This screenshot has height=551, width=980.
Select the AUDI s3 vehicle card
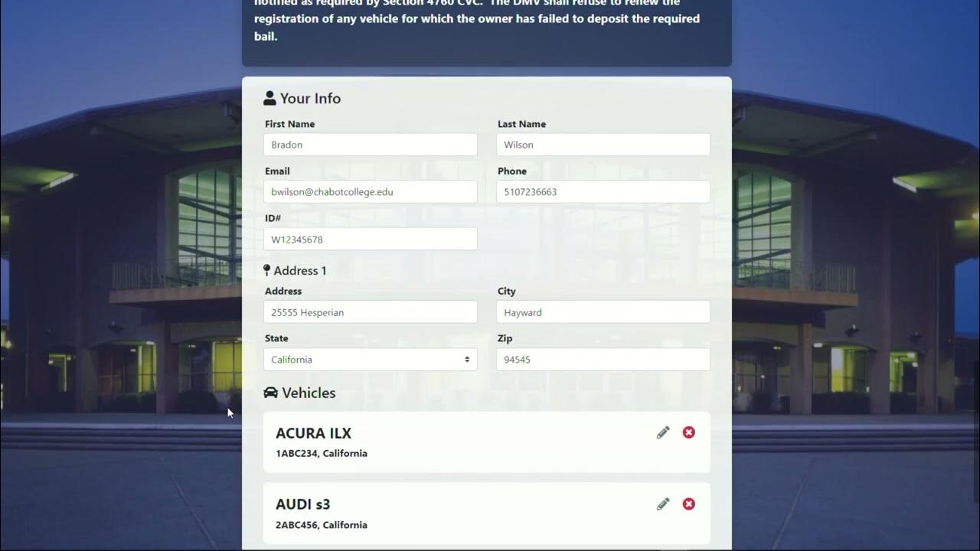(459, 514)
